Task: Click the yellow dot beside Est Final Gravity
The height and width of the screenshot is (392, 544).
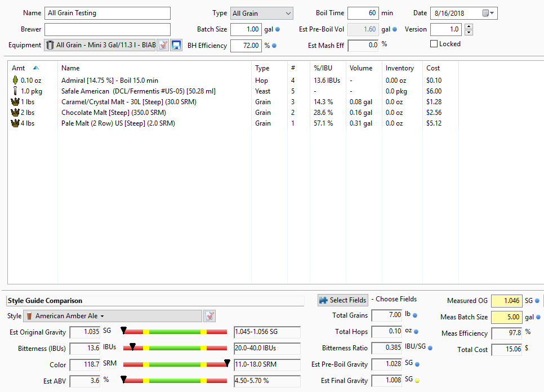Action: 417,381
